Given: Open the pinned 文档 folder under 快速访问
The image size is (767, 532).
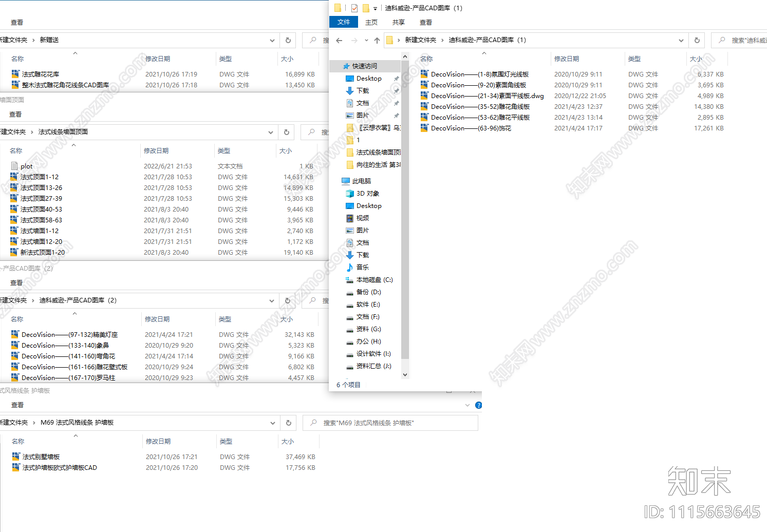Looking at the screenshot, I should click(x=363, y=103).
